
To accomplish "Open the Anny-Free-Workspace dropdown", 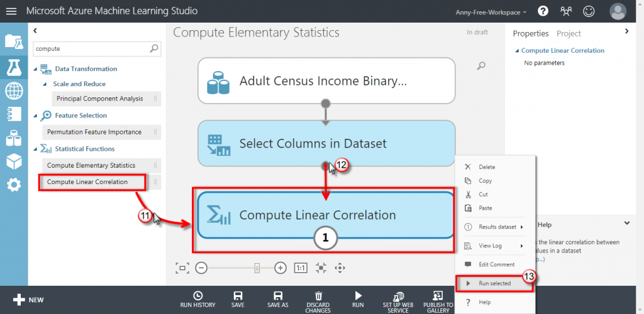I will [x=491, y=13].
